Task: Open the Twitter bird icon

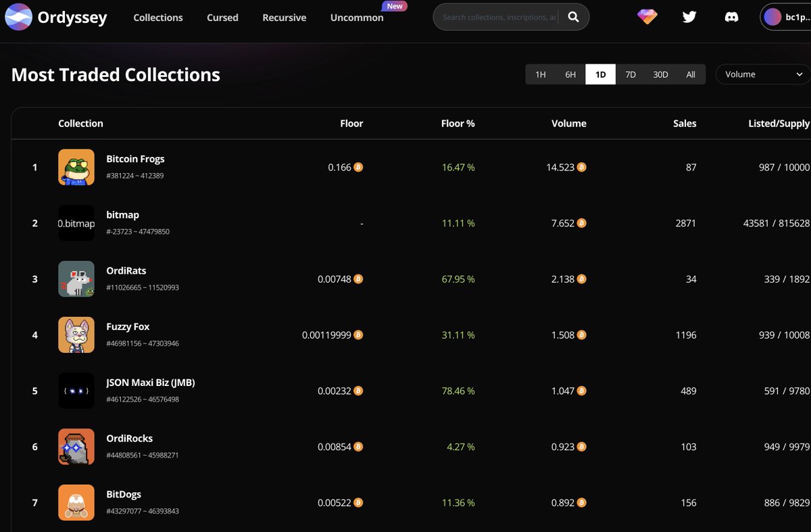Action: click(x=689, y=18)
